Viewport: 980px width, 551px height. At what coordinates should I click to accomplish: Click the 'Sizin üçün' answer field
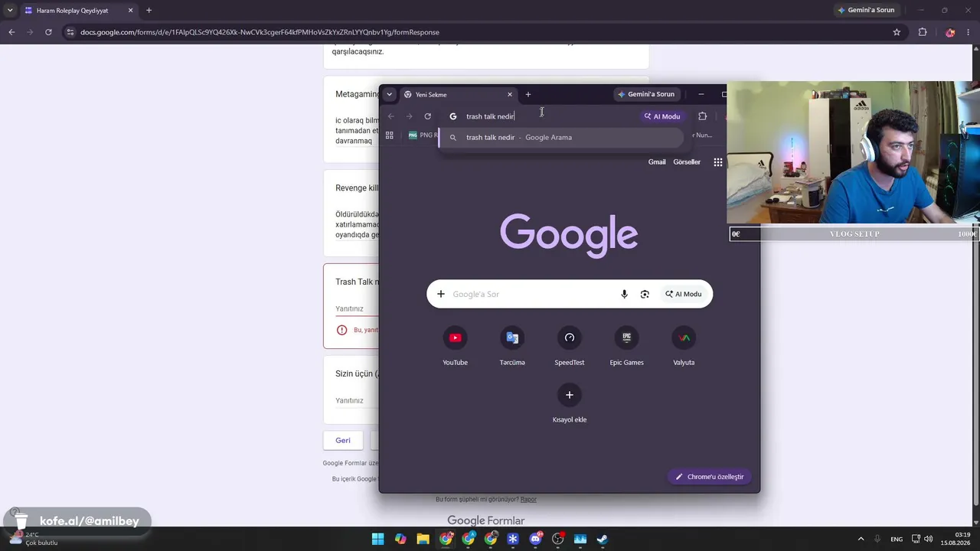tap(357, 400)
